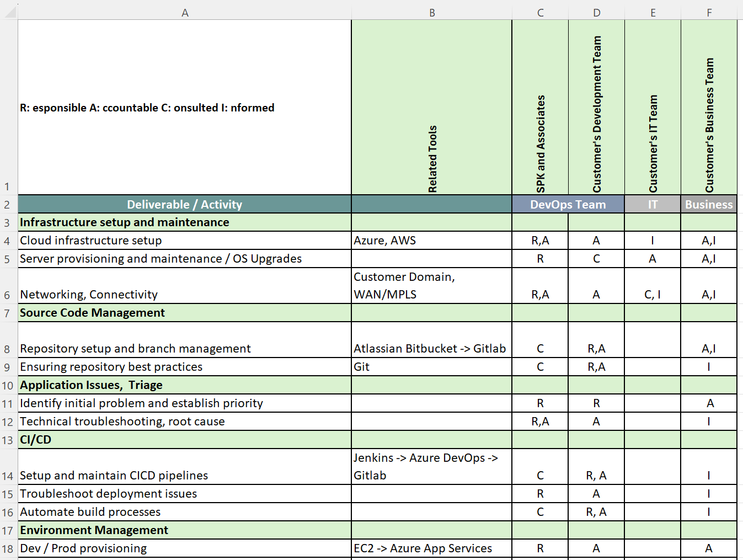
Task: Select column F header
Action: pos(709,12)
